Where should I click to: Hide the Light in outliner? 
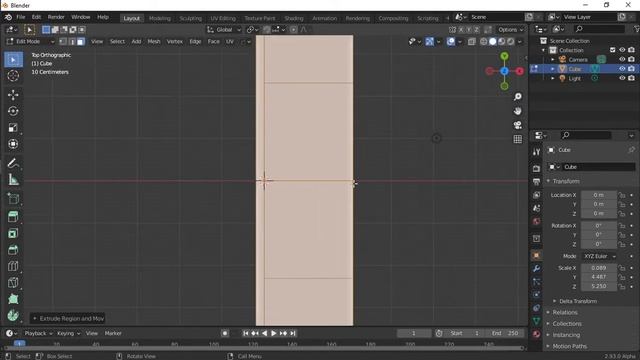(x=622, y=78)
